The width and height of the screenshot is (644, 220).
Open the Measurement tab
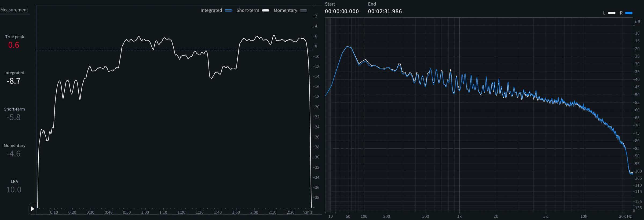(x=14, y=10)
